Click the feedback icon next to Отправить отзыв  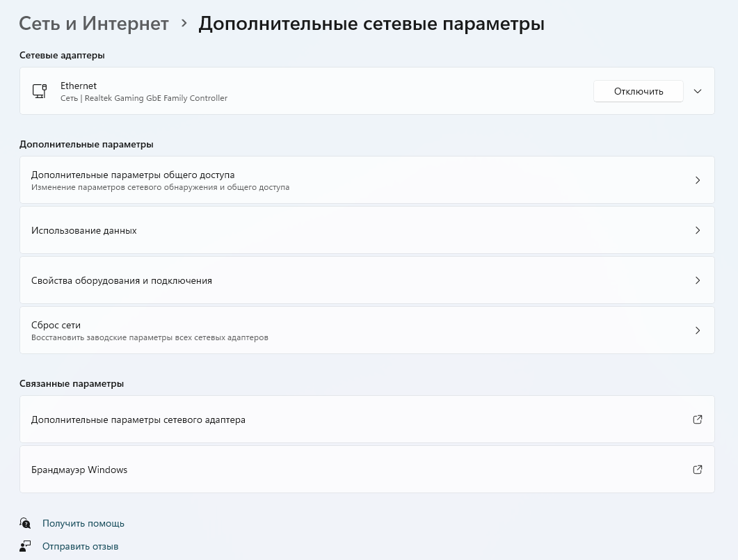(26, 546)
